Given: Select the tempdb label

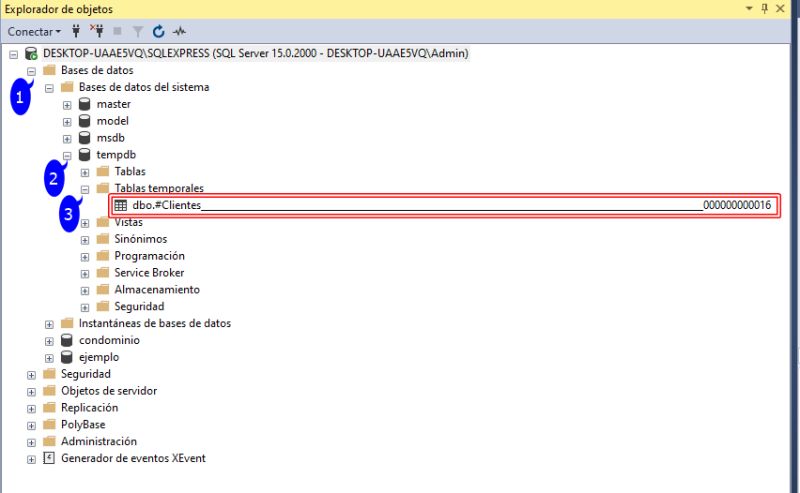Looking at the screenshot, I should tap(116, 155).
